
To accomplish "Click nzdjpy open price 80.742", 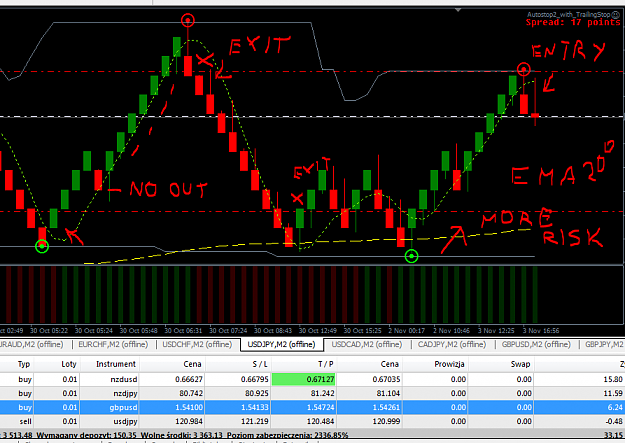I will (191, 394).
